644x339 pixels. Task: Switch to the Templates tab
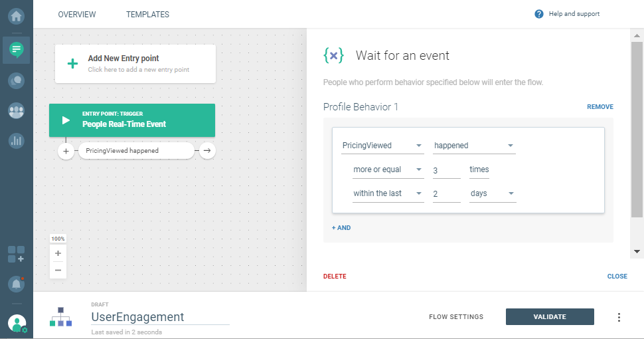tap(147, 14)
